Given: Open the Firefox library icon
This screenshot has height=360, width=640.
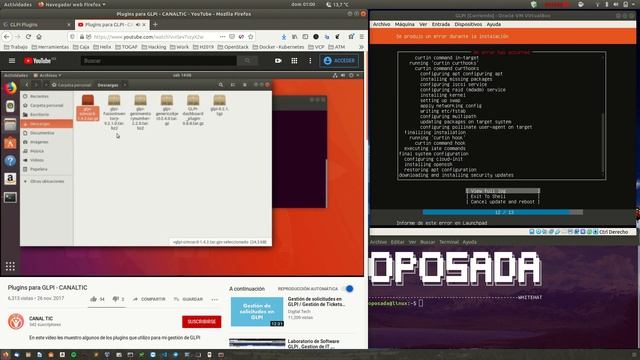Looking at the screenshot, I should pos(294,37).
